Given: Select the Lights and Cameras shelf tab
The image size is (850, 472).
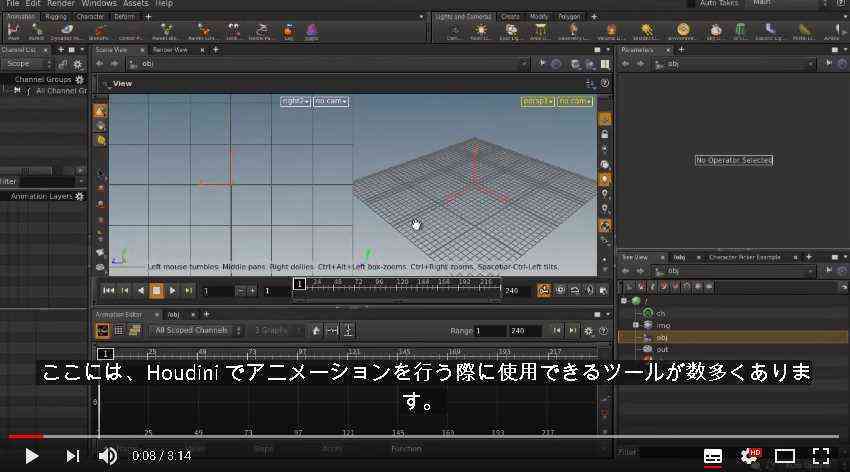Looking at the screenshot, I should (x=463, y=17).
